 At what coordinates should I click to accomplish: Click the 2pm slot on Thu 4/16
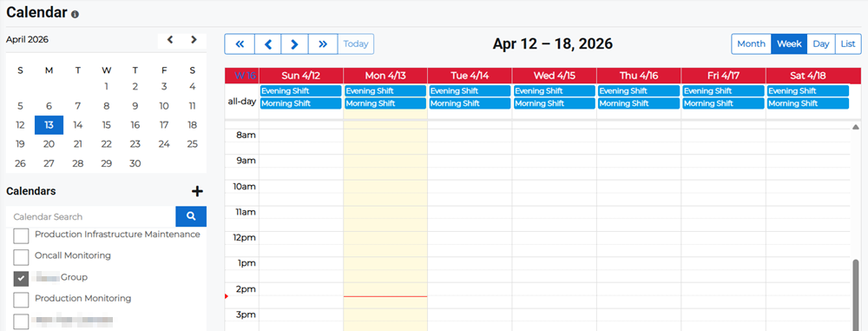coord(639,289)
